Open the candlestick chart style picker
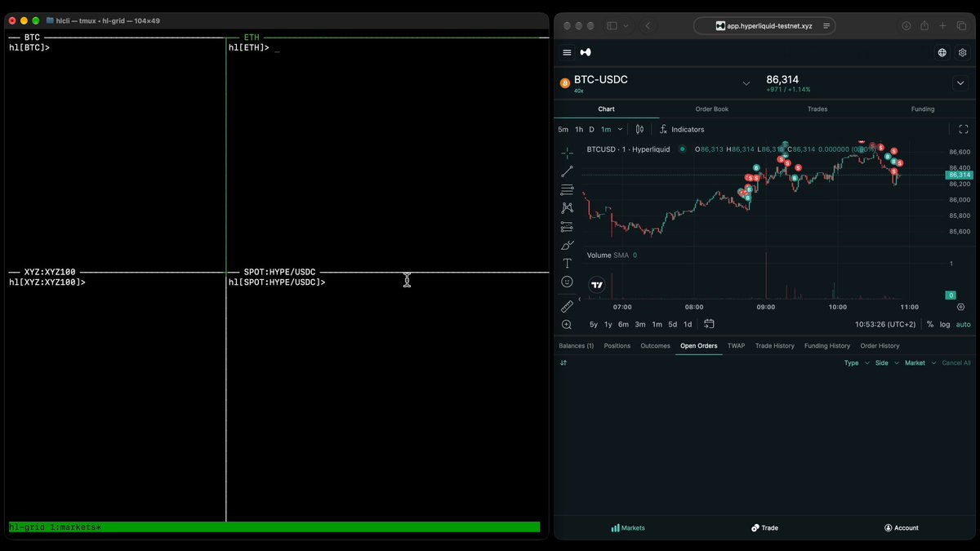 (x=639, y=129)
